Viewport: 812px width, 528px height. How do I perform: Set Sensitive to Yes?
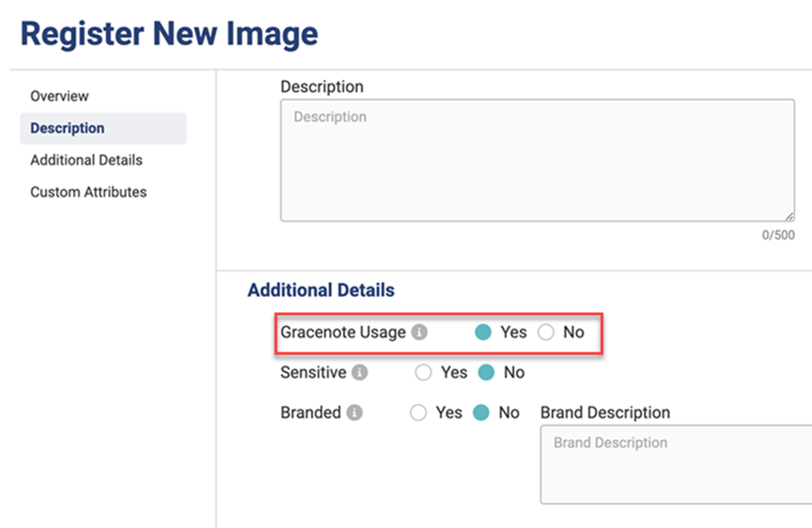pyautogui.click(x=424, y=373)
